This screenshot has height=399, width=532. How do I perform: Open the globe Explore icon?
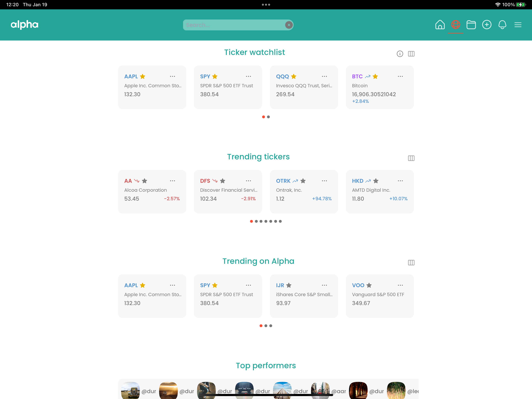click(455, 25)
